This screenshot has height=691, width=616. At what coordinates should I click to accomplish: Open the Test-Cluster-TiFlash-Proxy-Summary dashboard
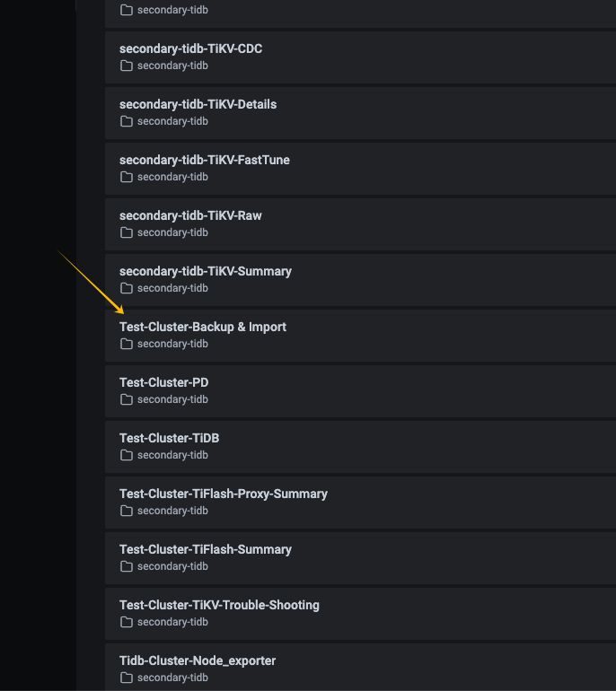pos(223,494)
